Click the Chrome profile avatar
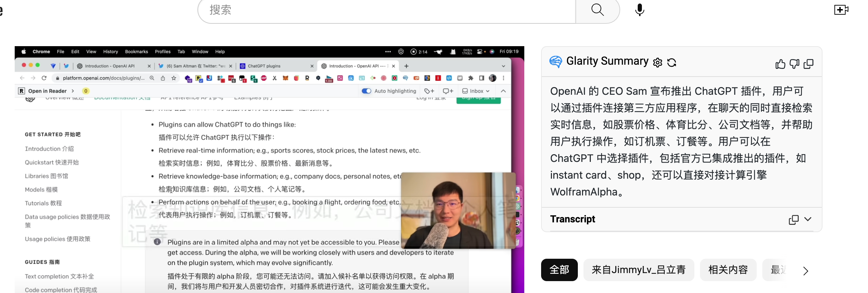The width and height of the screenshot is (868, 293). 492,78
